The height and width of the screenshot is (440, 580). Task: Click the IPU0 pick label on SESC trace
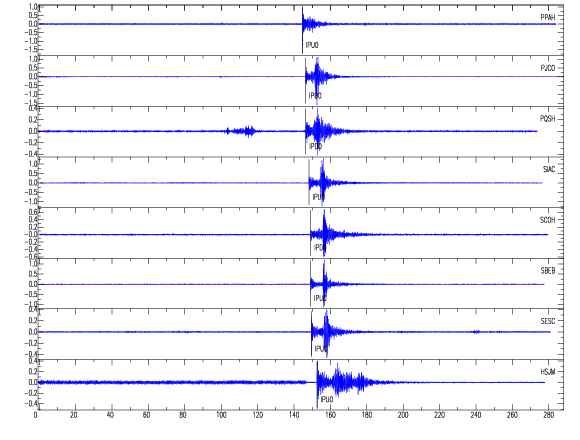(x=321, y=349)
